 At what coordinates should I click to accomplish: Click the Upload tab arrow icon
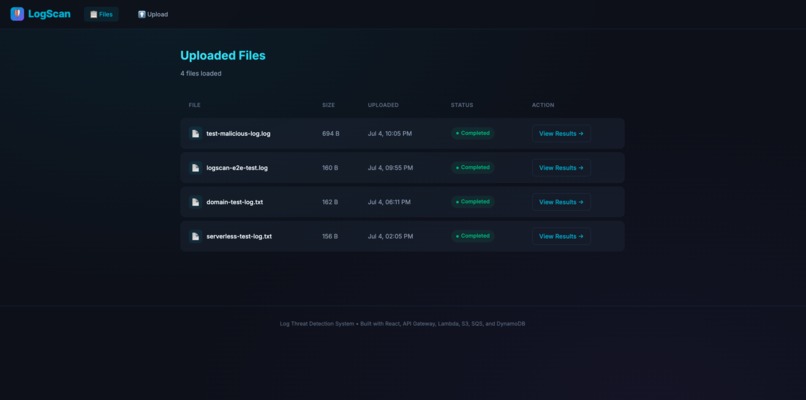(141, 14)
